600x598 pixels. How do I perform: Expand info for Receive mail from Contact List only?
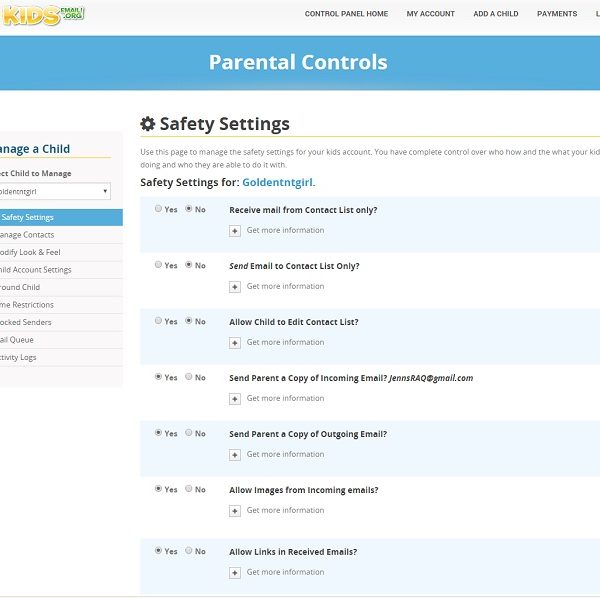coord(235,231)
